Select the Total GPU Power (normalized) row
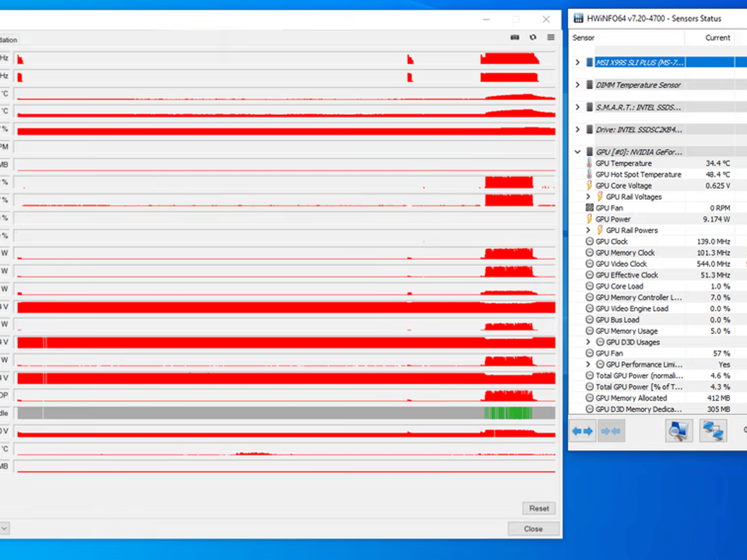The image size is (747, 560). pyautogui.click(x=658, y=376)
